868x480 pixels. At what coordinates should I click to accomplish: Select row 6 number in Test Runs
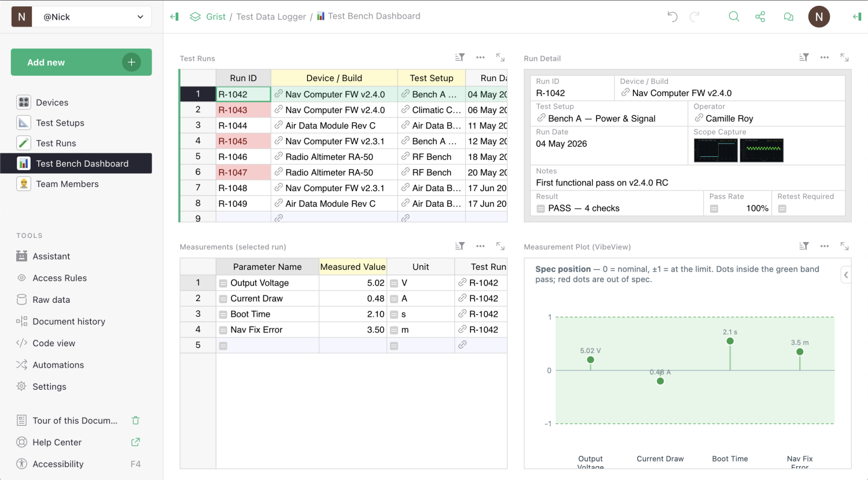tap(198, 172)
